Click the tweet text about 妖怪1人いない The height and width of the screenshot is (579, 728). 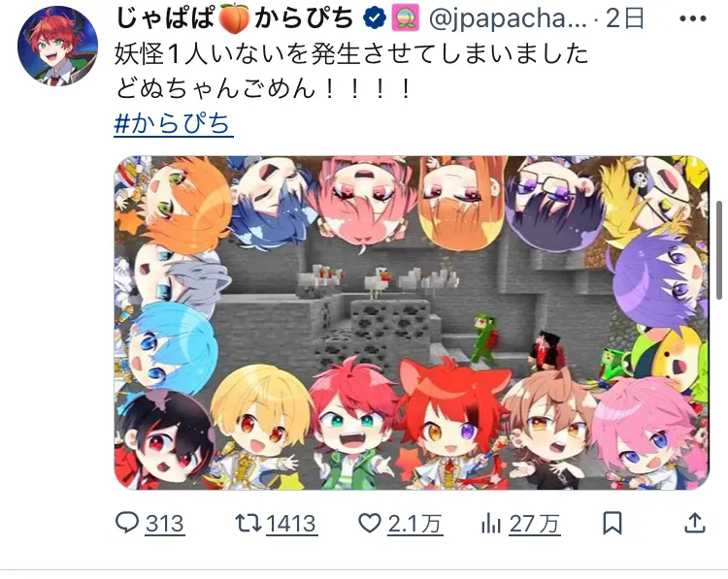pos(351,71)
